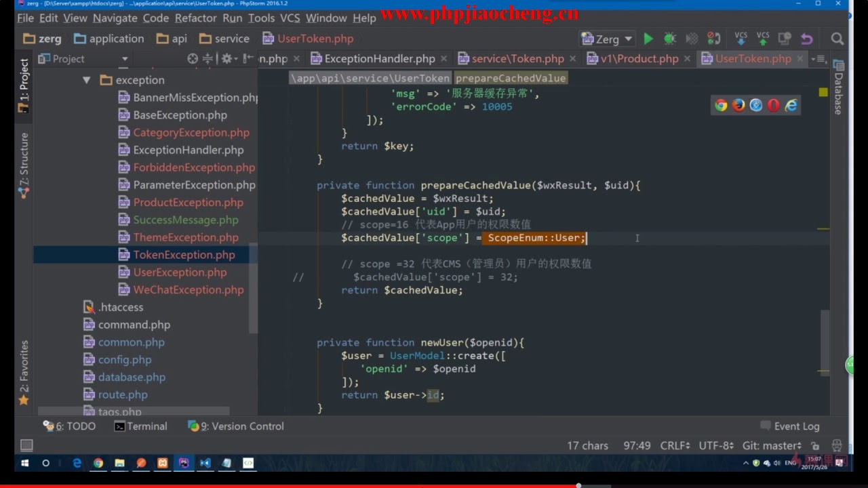Open the Windows Start menu

point(25,464)
